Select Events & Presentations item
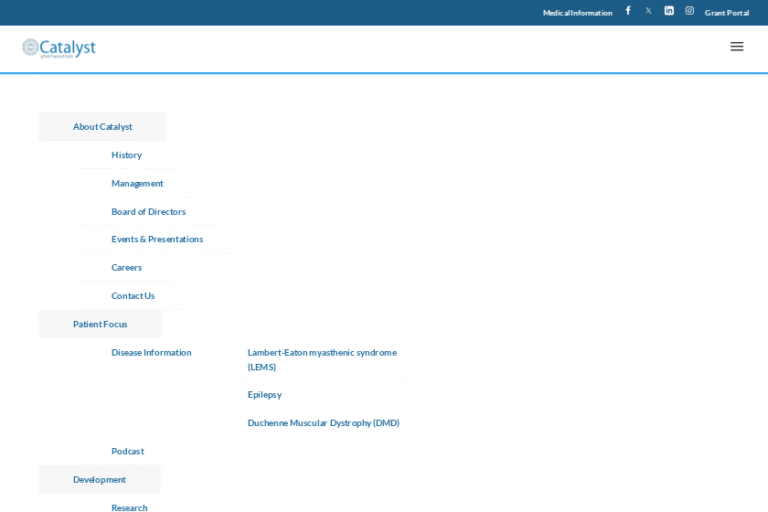The image size is (768, 512). (x=157, y=239)
